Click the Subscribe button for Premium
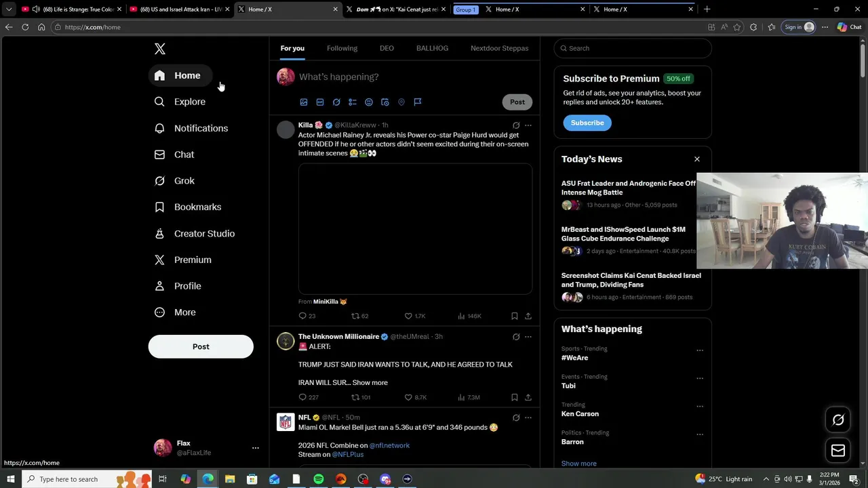The width and height of the screenshot is (868, 488). click(x=587, y=123)
